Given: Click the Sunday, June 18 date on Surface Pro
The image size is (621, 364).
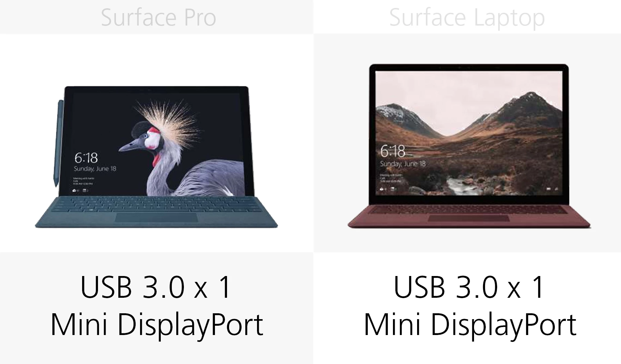Looking at the screenshot, I should [95, 169].
